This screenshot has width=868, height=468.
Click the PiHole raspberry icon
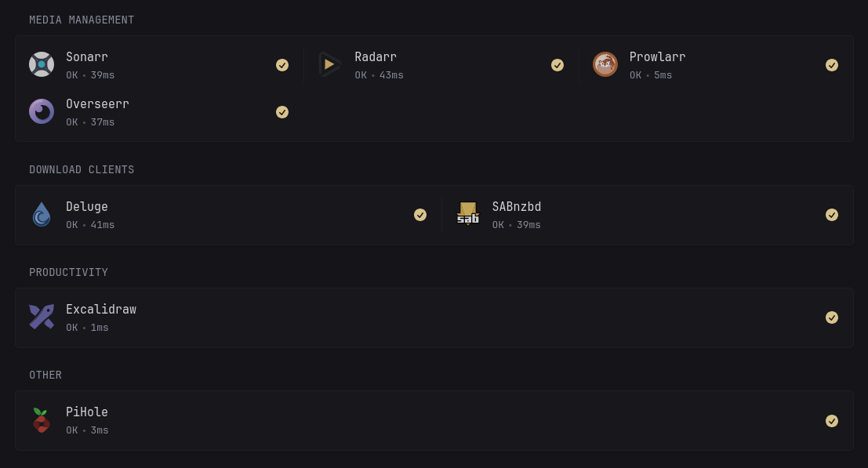pos(42,420)
